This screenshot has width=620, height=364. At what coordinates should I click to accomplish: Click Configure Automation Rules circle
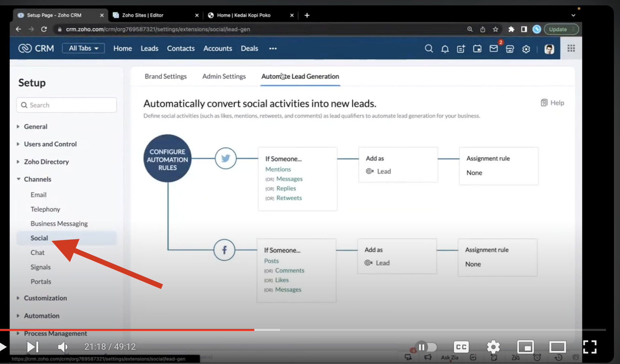[x=167, y=158]
